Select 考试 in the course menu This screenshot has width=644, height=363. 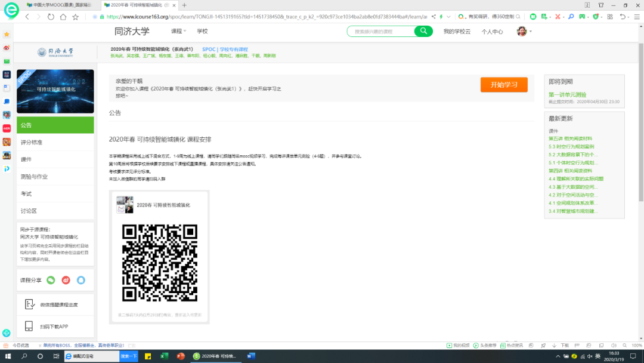(55, 193)
